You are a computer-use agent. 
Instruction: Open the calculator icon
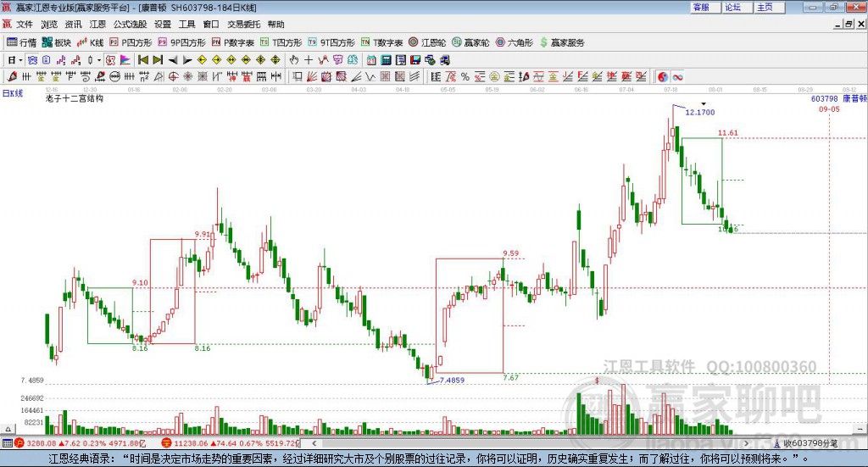387,60
